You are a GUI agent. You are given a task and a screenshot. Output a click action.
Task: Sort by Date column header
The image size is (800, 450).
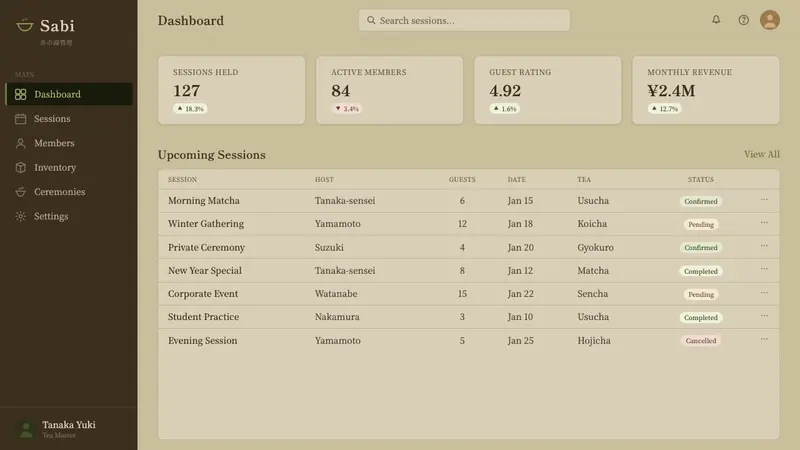pos(516,180)
